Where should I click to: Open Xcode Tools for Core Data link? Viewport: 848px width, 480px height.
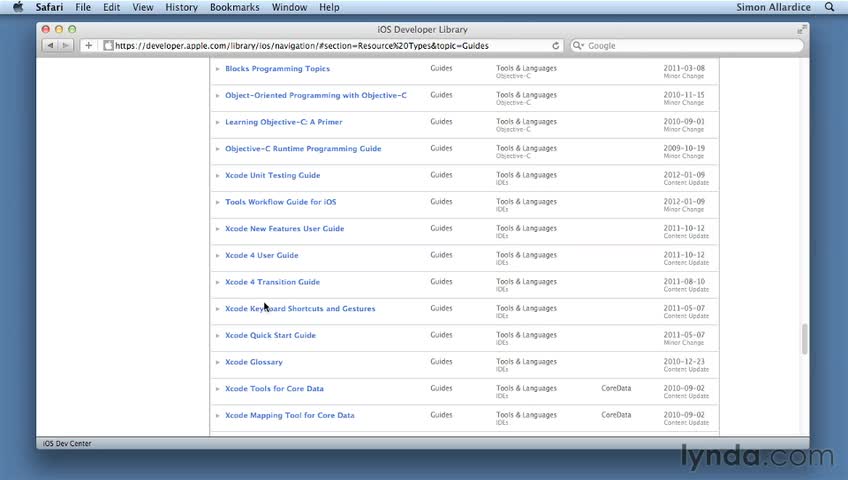tap(274, 389)
